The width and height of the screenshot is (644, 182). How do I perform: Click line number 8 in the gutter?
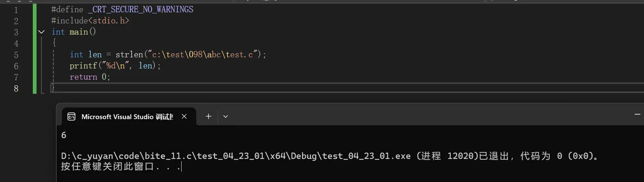[x=16, y=88]
